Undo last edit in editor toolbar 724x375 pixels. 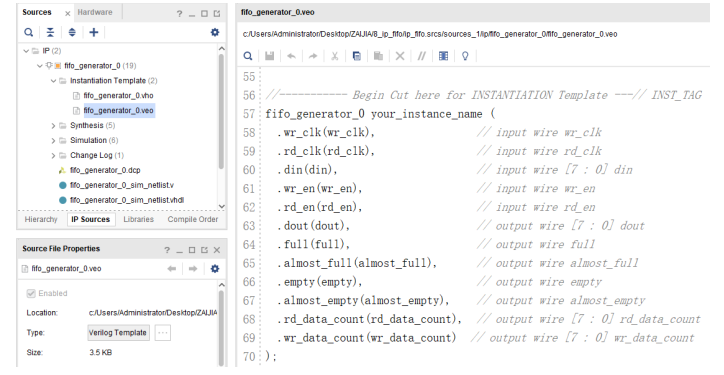(x=291, y=56)
